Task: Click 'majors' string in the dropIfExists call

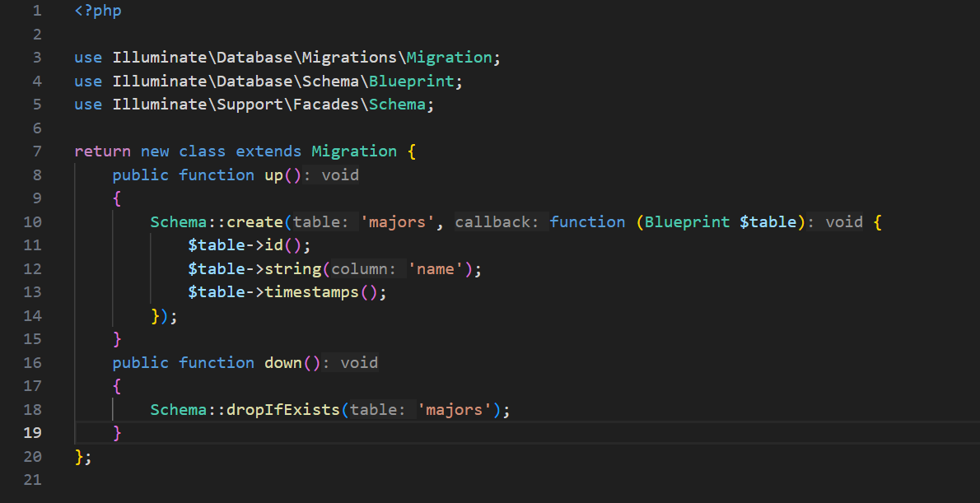Action: click(x=455, y=410)
